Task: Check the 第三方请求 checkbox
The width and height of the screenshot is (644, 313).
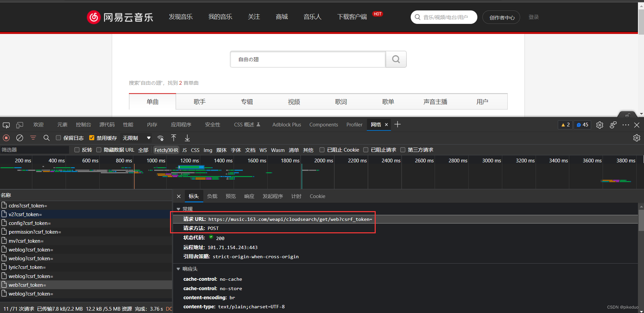Action: coord(403,150)
